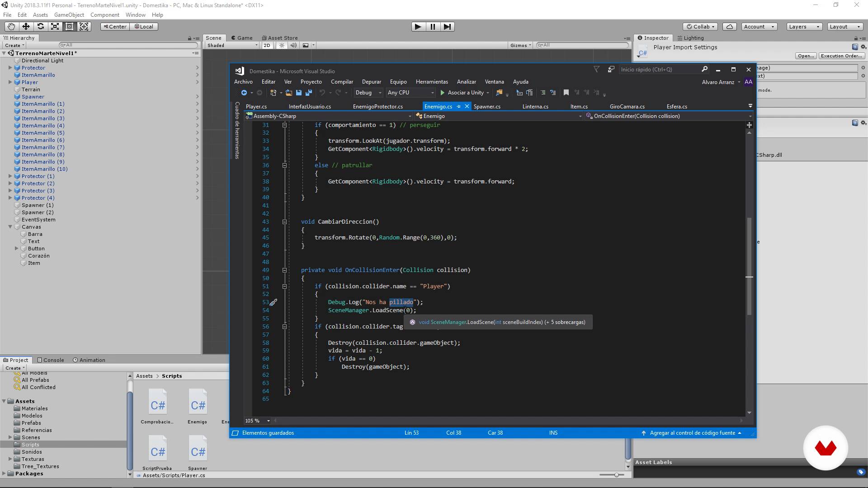
Task: Switch to the Spawner.cs tab
Action: [x=487, y=107]
